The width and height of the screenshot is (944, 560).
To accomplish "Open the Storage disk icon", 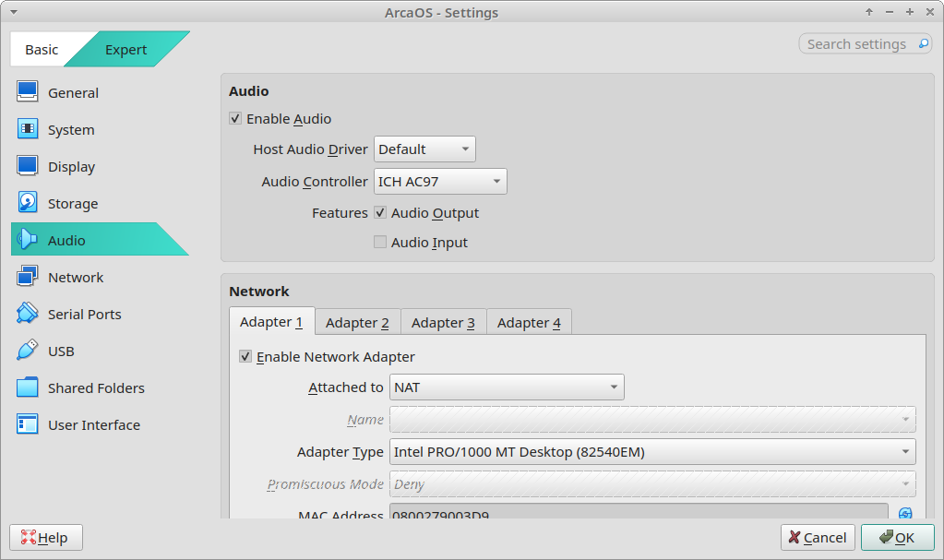I will point(27,203).
